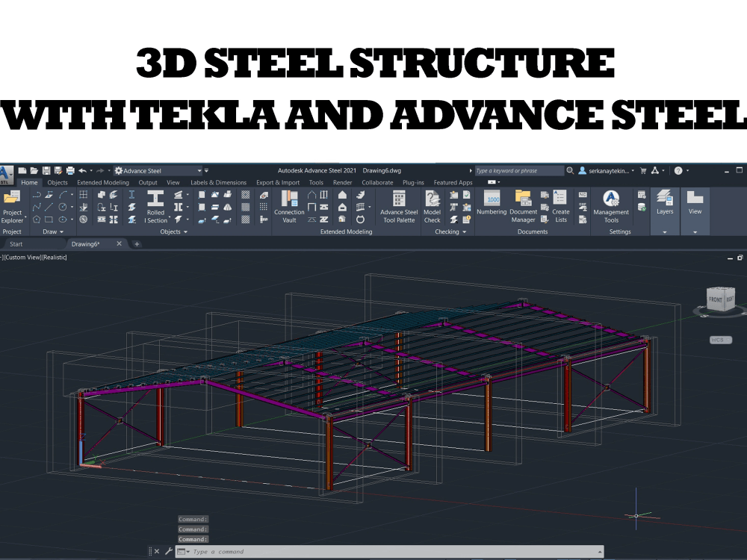The width and height of the screenshot is (747, 560).
Task: Save the drawing from Quick Access toolbar
Action: pos(46,170)
